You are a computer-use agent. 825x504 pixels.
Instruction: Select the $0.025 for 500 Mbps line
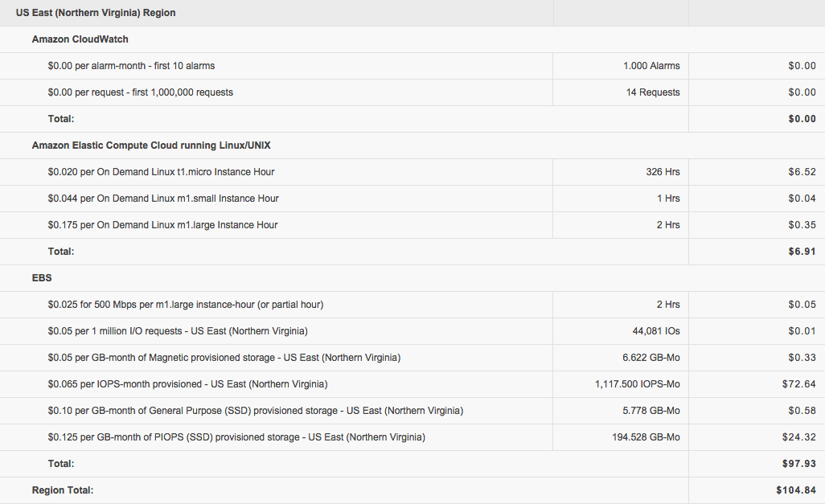click(x=186, y=304)
